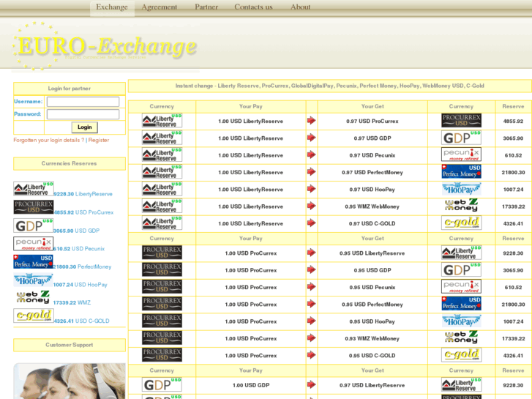The height and width of the screenshot is (399, 532).
Task: Select '0.93 WMZ WebMoney' Your Get text
Action: pos(372,338)
